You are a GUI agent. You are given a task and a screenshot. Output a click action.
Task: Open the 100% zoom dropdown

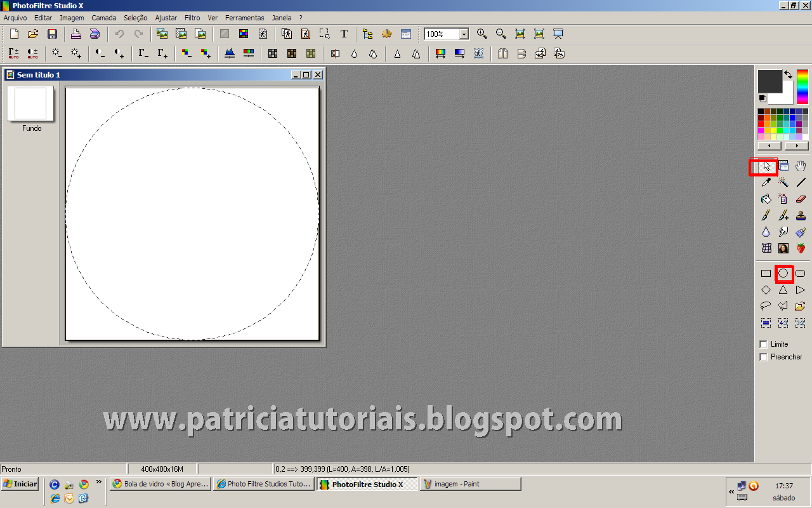pos(464,34)
